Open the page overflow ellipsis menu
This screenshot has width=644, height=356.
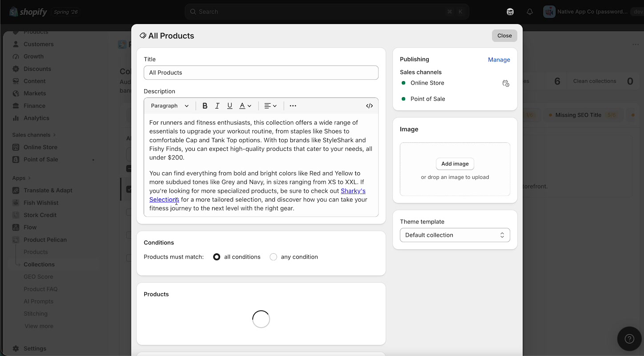tap(636, 44)
